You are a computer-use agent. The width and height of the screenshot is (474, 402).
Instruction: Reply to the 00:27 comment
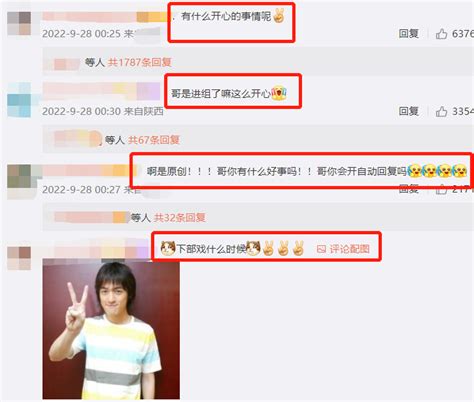point(409,190)
